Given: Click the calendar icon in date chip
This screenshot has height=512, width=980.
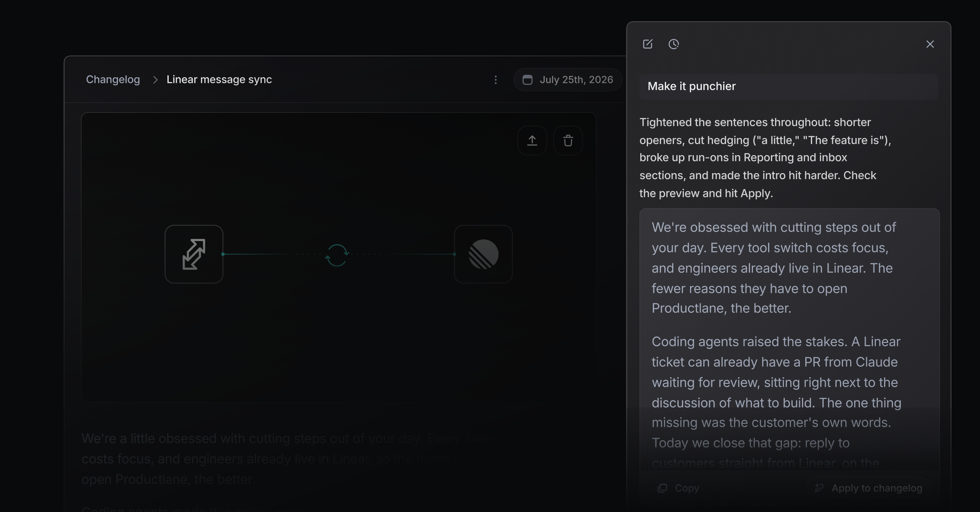Looking at the screenshot, I should click(x=528, y=80).
